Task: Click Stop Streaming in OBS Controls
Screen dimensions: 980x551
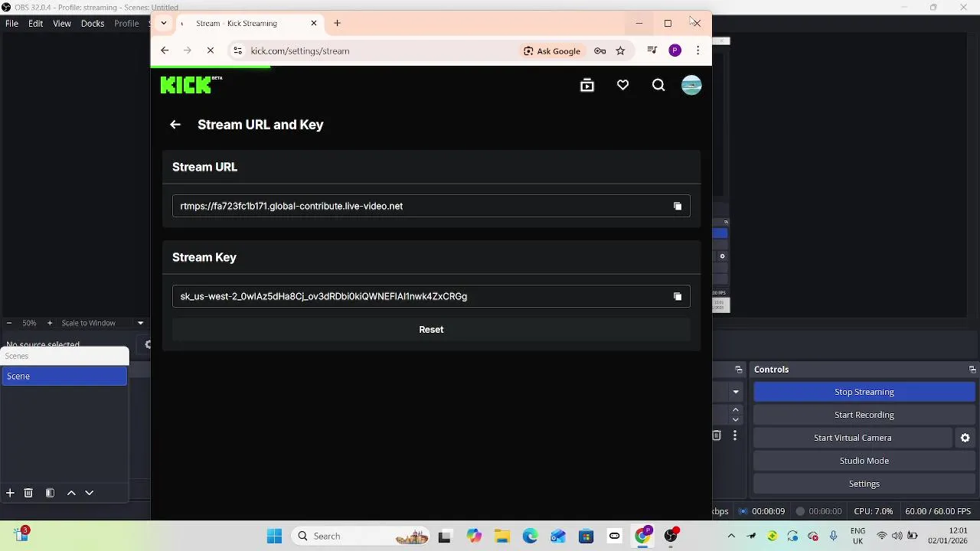Action: (x=864, y=392)
